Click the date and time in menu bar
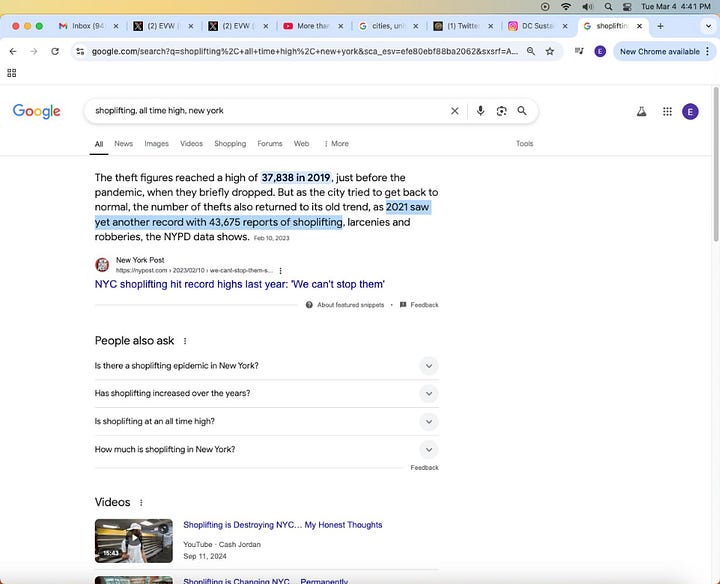Image resolution: width=720 pixels, height=584 pixels. click(675, 6)
